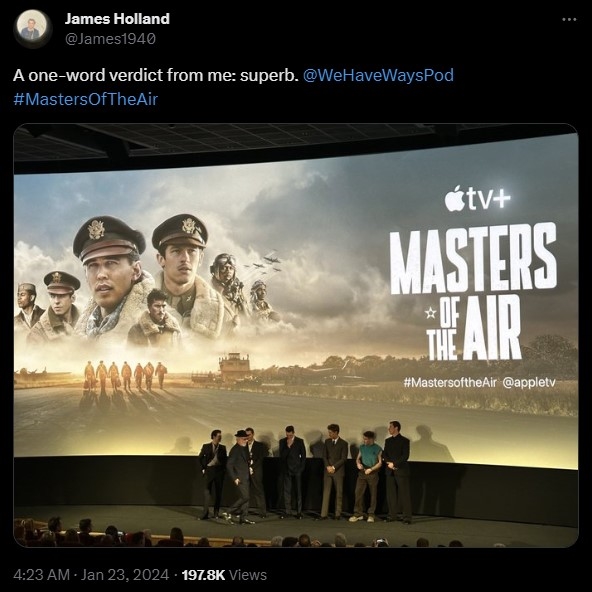Click the man in teal shirt on stage
Image resolution: width=592 pixels, height=592 pixels.
[x=367, y=476]
